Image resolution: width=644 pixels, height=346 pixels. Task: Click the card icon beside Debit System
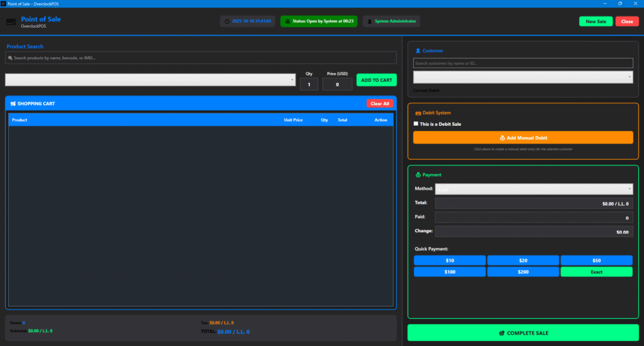coord(418,113)
